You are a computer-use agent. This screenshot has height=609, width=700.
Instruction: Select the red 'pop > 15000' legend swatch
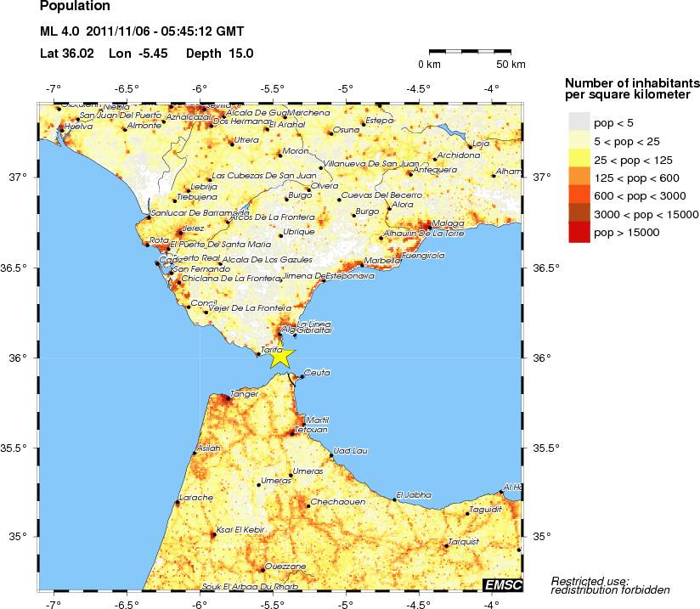[579, 232]
